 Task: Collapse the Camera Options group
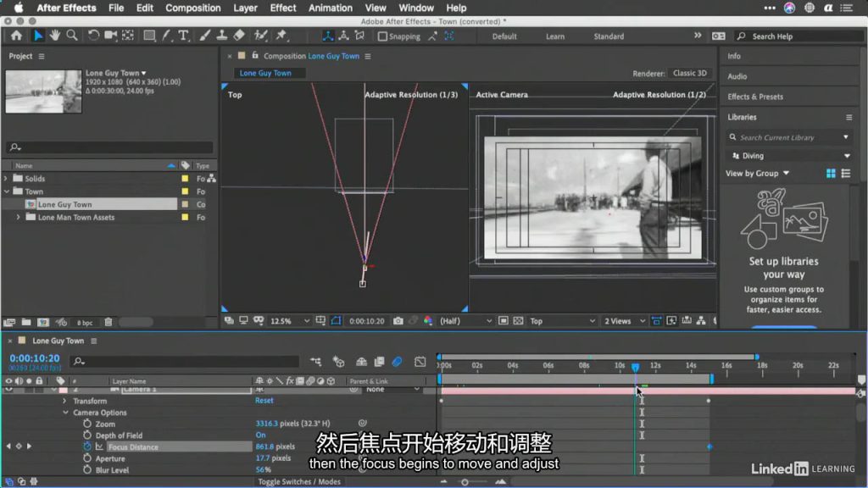(x=65, y=413)
